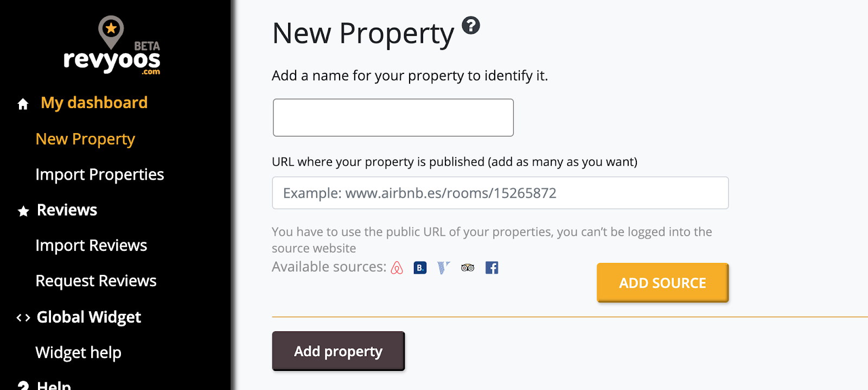This screenshot has width=868, height=390.
Task: Click the Add property button
Action: pyautogui.click(x=338, y=351)
